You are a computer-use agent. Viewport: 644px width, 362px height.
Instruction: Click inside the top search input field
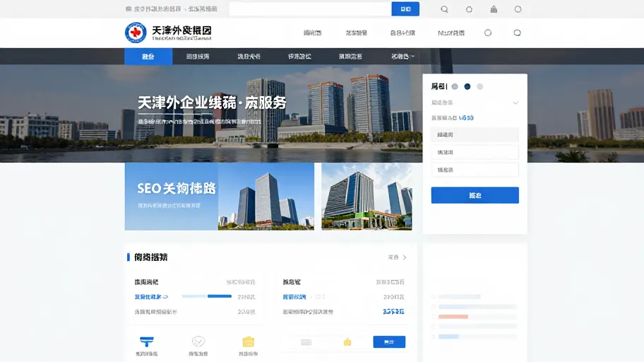(x=310, y=9)
